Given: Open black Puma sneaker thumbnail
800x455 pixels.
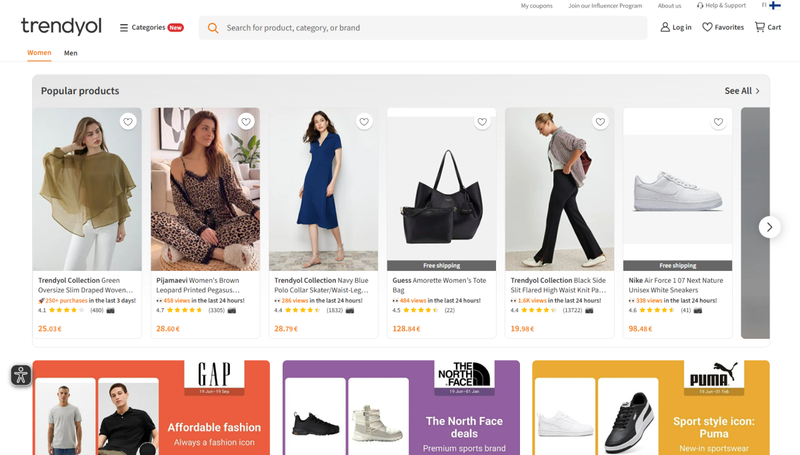Looking at the screenshot, I should [x=628, y=417].
